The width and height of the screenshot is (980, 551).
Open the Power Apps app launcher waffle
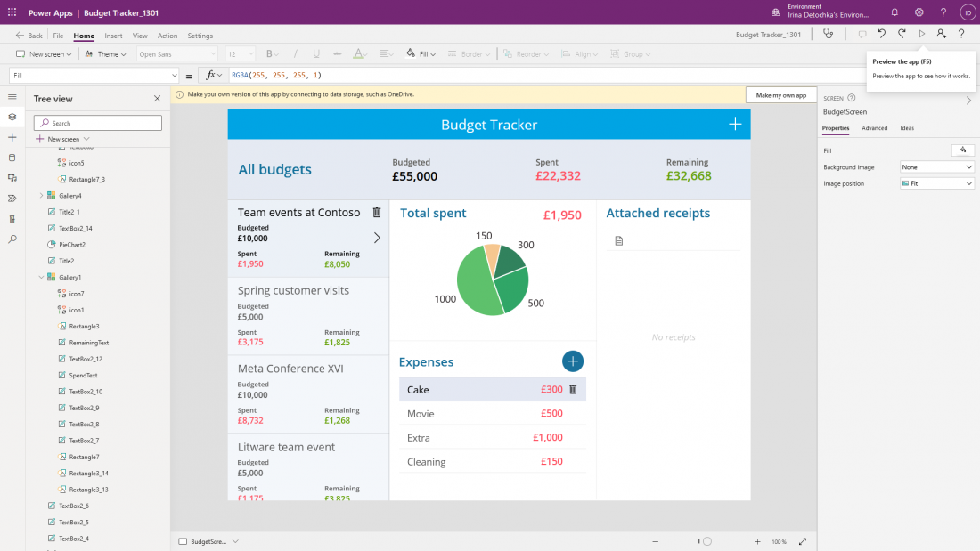tap(12, 12)
